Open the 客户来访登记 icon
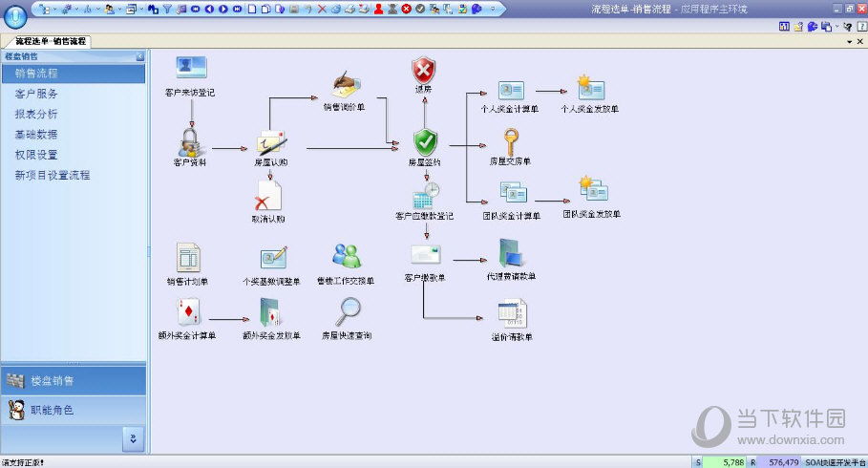 click(191, 69)
